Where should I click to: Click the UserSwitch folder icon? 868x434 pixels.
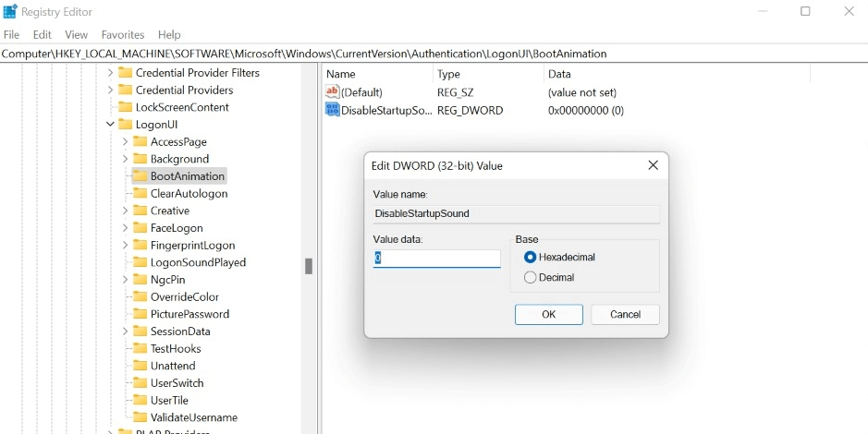141,382
